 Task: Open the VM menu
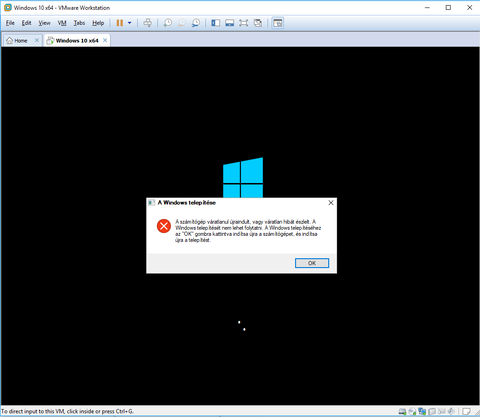click(x=62, y=23)
